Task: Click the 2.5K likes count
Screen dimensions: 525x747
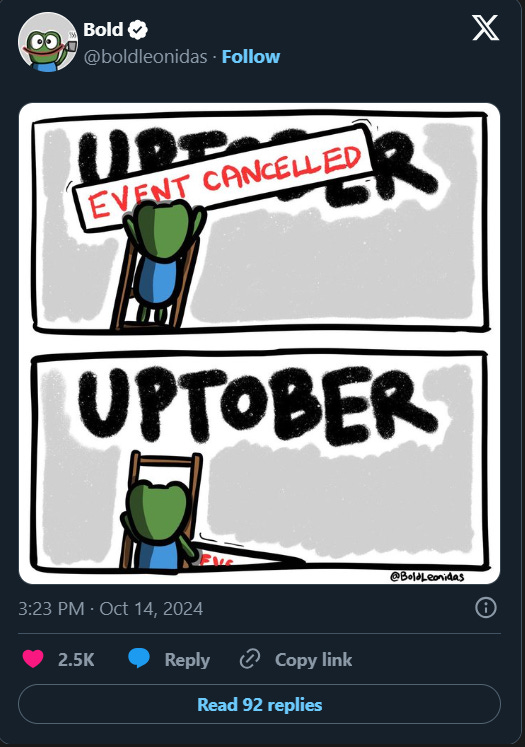Action: [76, 659]
